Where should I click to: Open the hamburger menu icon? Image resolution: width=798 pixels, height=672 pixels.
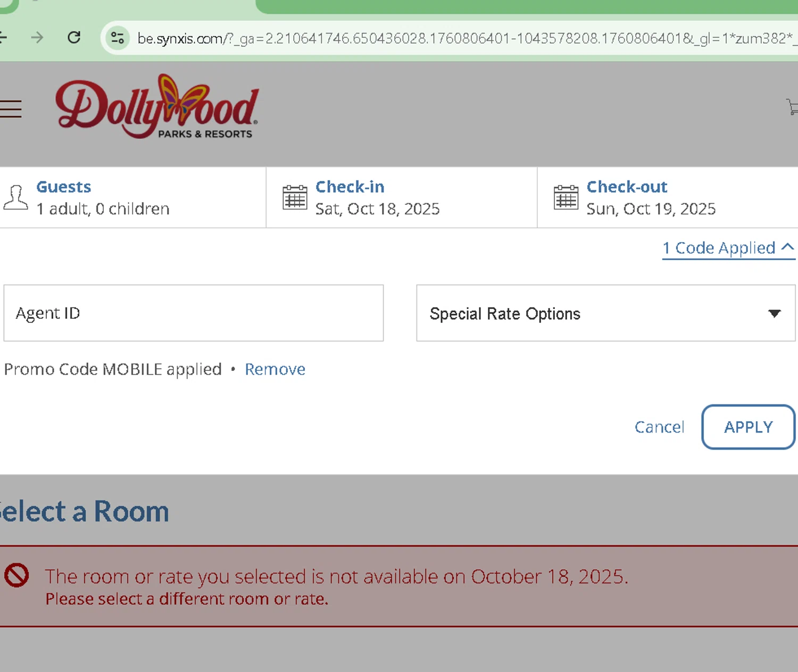11,109
